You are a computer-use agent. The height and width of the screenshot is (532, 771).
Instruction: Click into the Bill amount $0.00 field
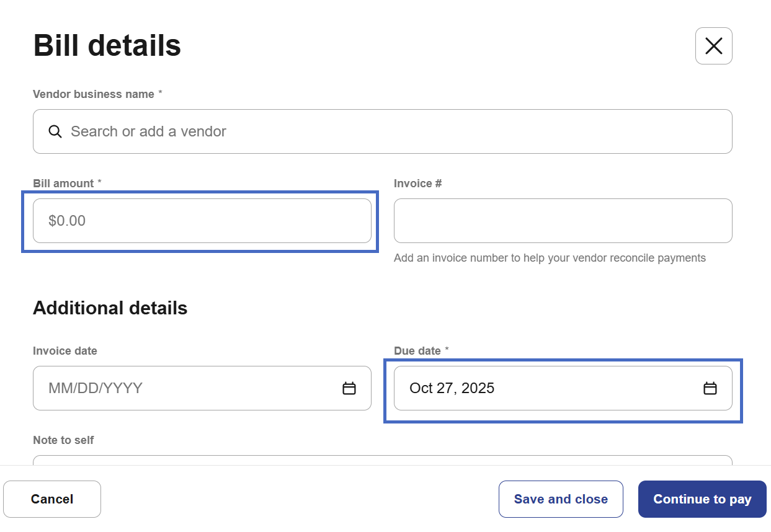(x=202, y=221)
